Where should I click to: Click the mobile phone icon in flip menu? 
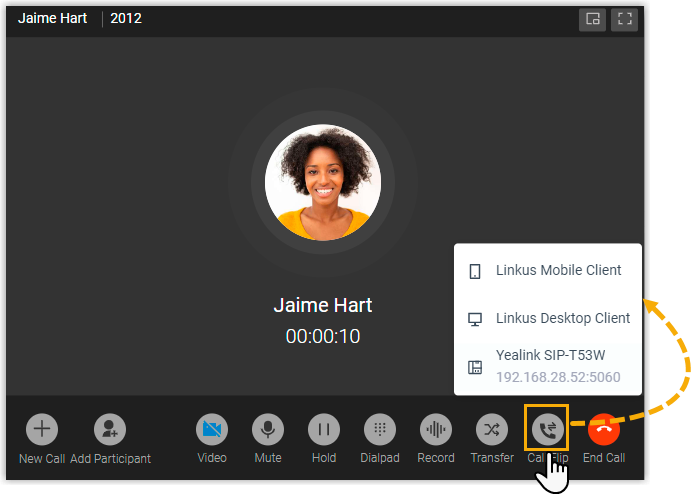pos(475,271)
